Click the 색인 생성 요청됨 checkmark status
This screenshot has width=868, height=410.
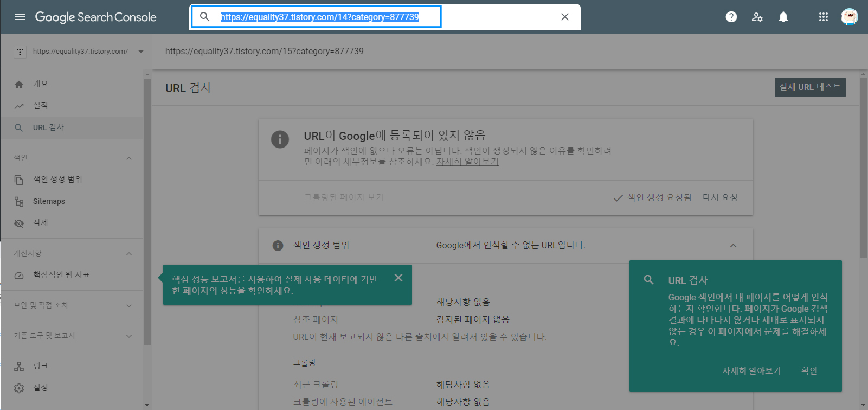point(653,197)
